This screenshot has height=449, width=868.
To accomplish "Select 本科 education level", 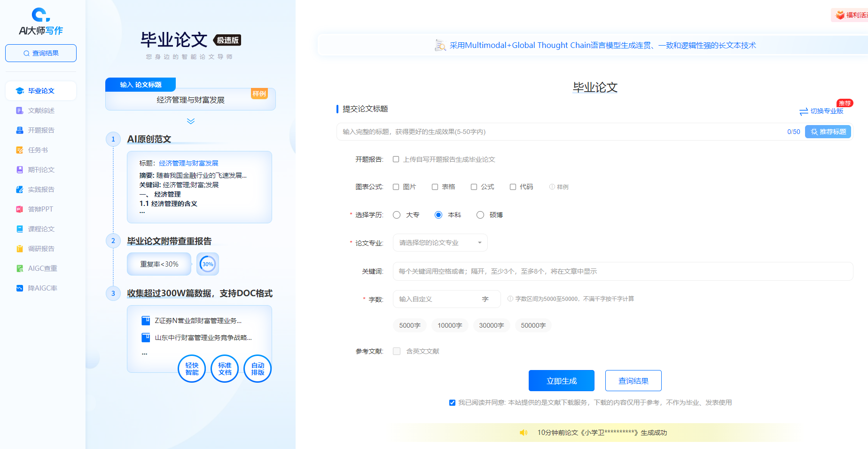I will 438,215.
